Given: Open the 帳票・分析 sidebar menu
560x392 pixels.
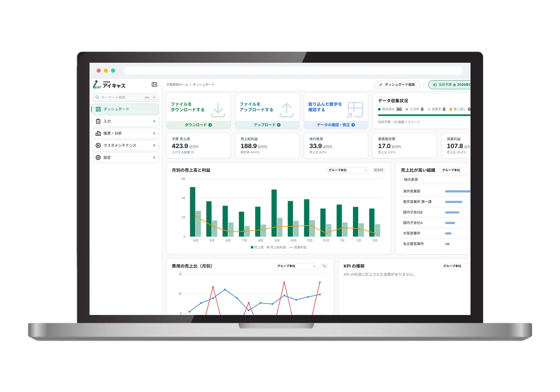Looking at the screenshot, I should point(125,133).
